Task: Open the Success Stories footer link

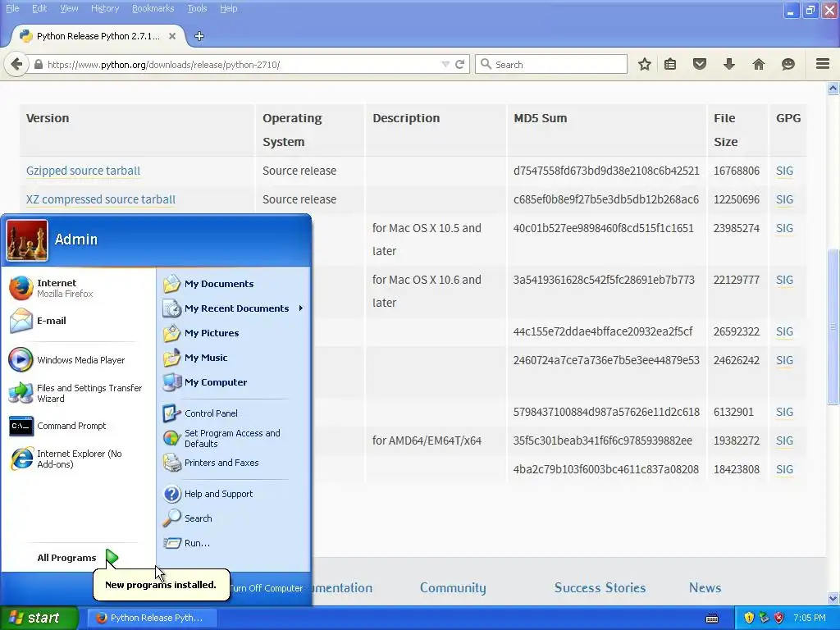Action: [600, 587]
